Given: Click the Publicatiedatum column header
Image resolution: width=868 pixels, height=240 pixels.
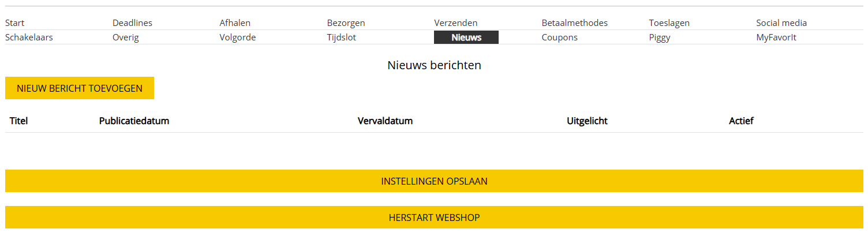Looking at the screenshot, I should coord(134,121).
